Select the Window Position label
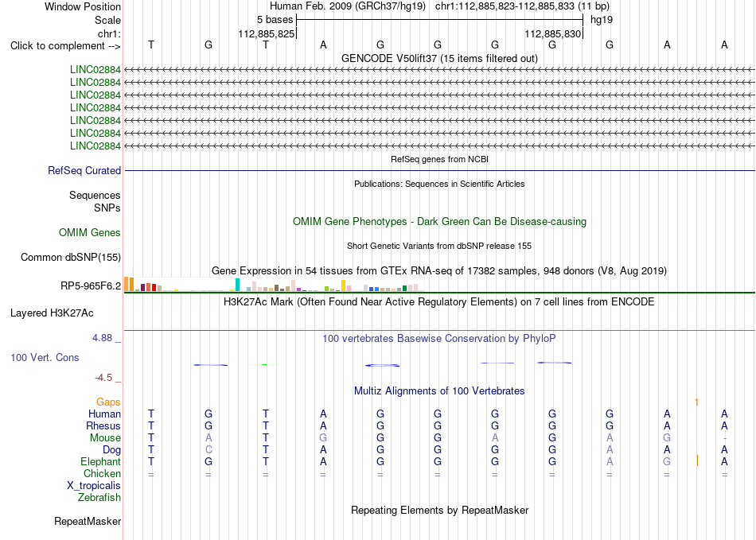 (x=83, y=6)
